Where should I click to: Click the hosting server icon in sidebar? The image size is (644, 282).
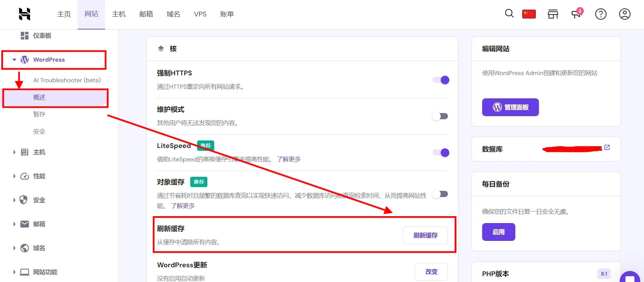tap(25, 152)
